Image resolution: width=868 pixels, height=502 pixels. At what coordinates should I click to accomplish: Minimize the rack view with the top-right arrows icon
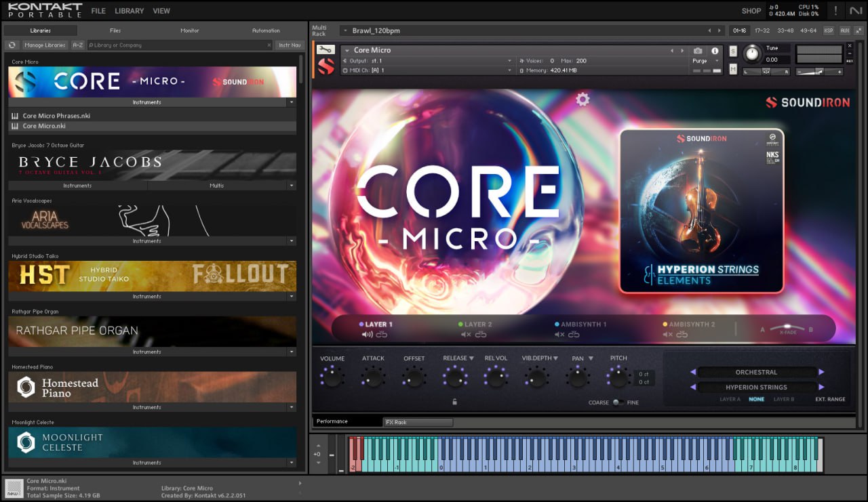point(858,30)
